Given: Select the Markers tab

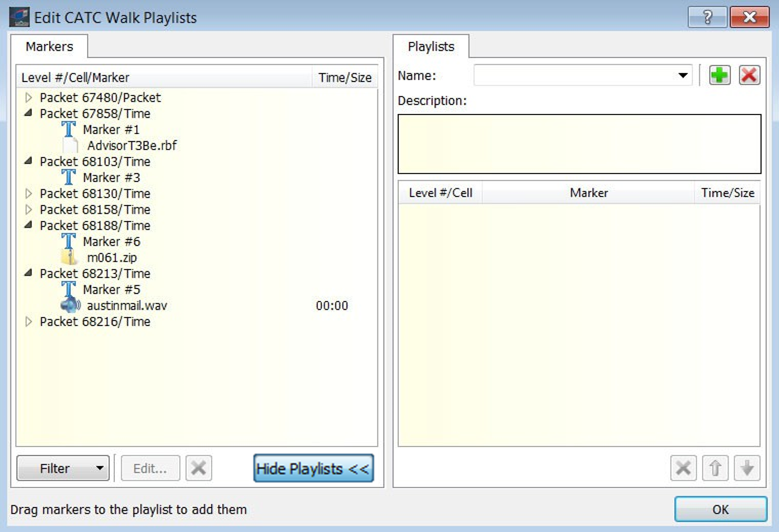Looking at the screenshot, I should click(x=49, y=47).
